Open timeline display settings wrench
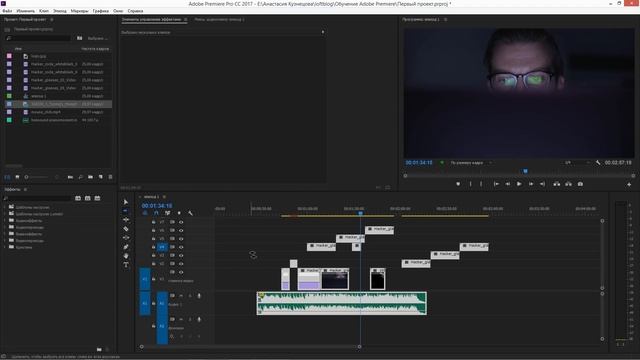Screen dimensions: 640x360 190,213
